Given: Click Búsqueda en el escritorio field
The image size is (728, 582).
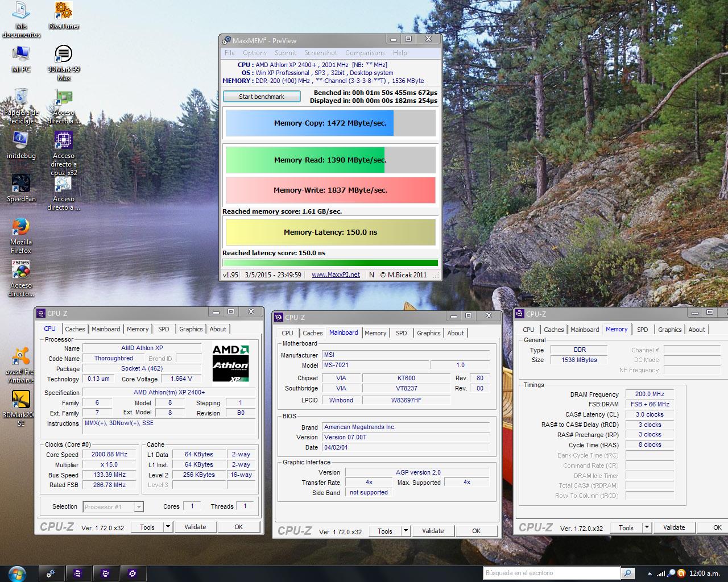Looking at the screenshot, I should click(552, 573).
